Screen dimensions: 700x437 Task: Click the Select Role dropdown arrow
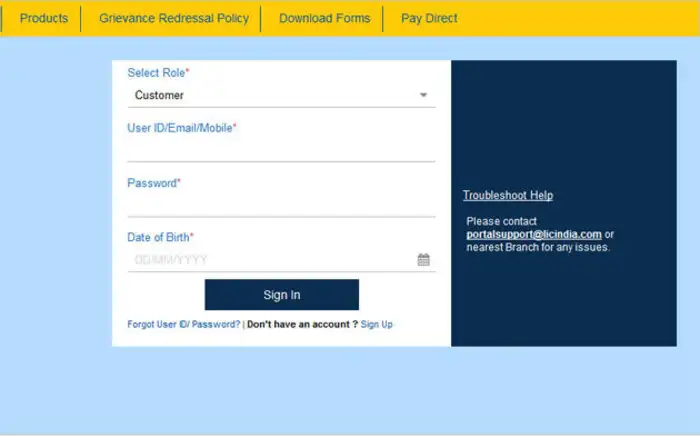point(423,95)
